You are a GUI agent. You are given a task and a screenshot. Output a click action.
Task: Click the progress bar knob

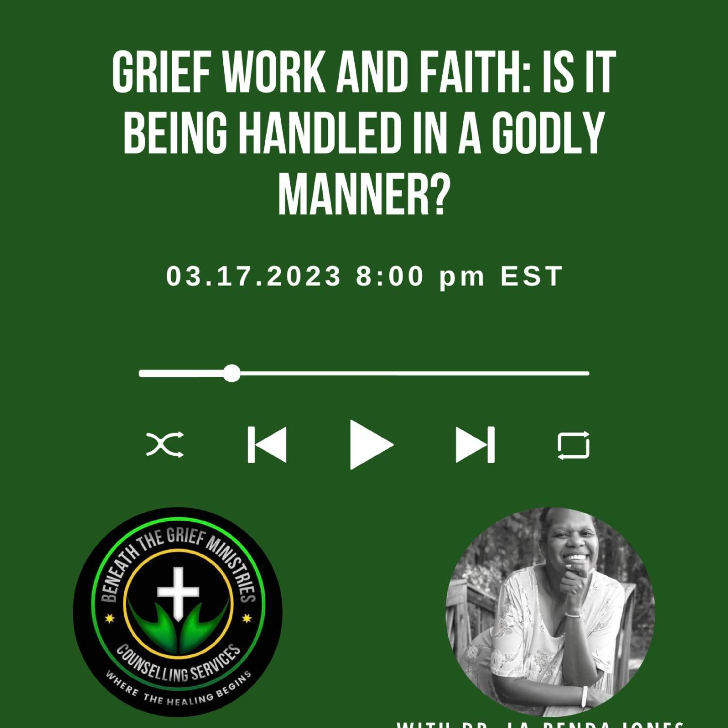[232, 373]
